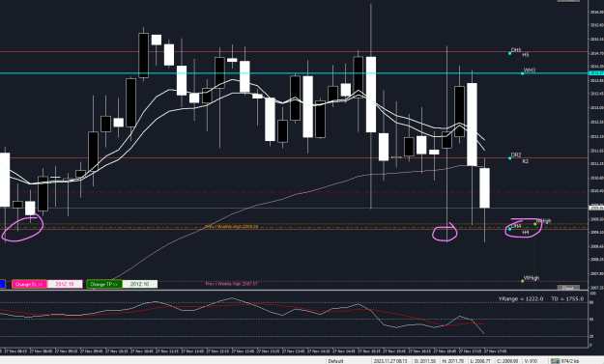Click the C: 2009.90 close value in status bar

point(507,361)
